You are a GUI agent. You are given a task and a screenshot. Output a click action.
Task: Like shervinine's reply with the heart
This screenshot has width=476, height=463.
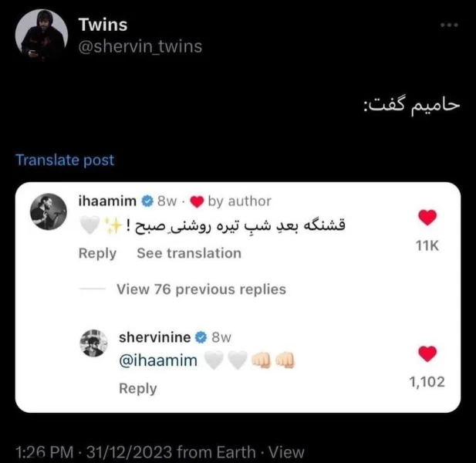pyautogui.click(x=427, y=353)
